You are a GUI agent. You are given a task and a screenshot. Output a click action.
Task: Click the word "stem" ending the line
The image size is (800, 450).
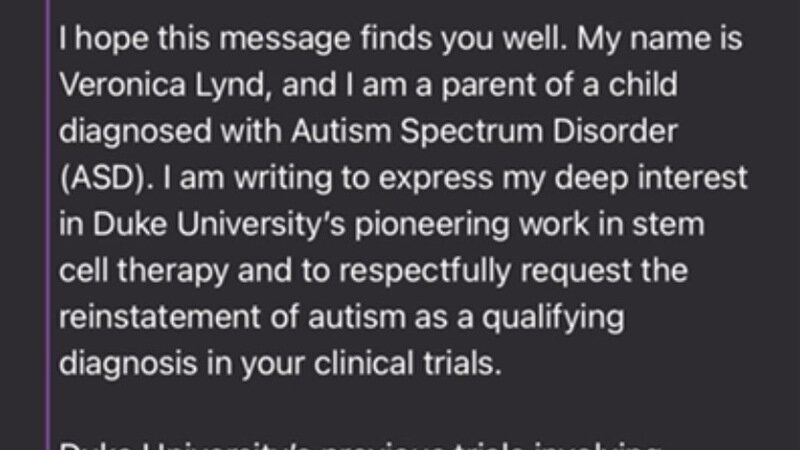(x=668, y=224)
